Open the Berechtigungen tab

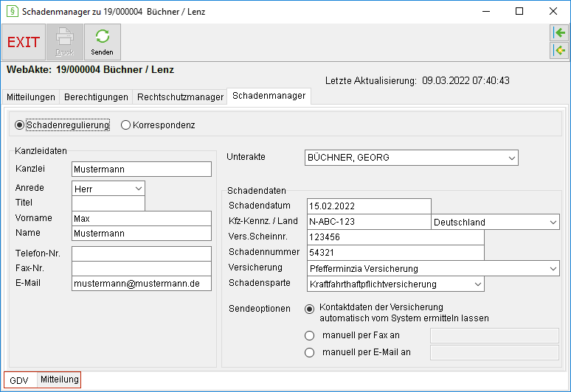[x=96, y=97]
